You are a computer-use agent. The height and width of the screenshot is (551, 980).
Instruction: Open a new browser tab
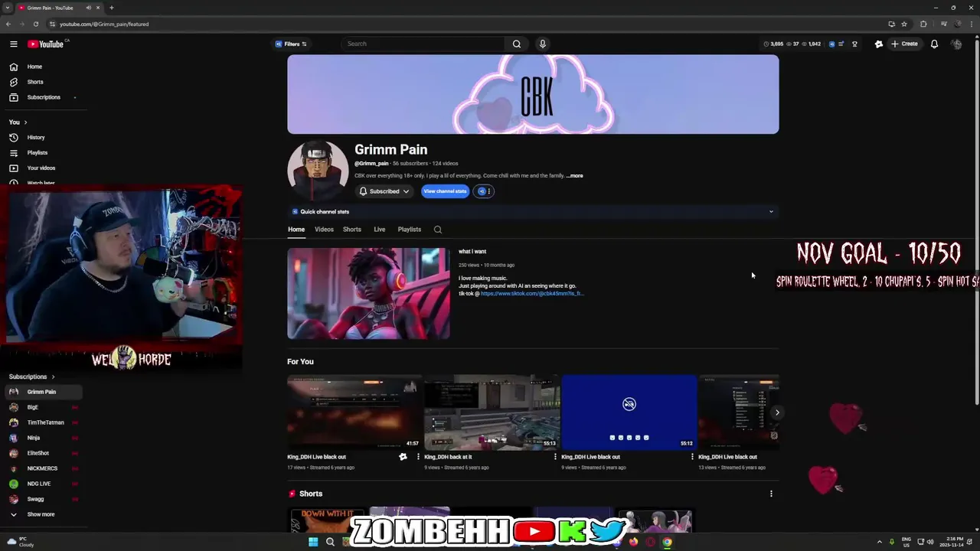[x=112, y=8]
